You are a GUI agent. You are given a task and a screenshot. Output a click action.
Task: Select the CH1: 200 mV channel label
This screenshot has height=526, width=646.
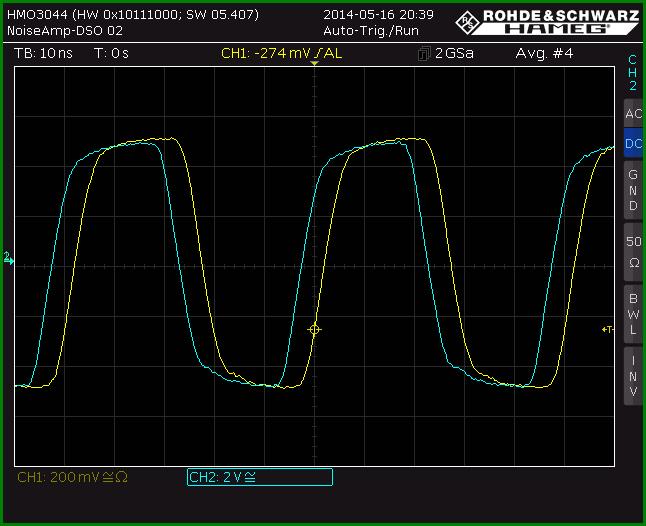(x=73, y=477)
